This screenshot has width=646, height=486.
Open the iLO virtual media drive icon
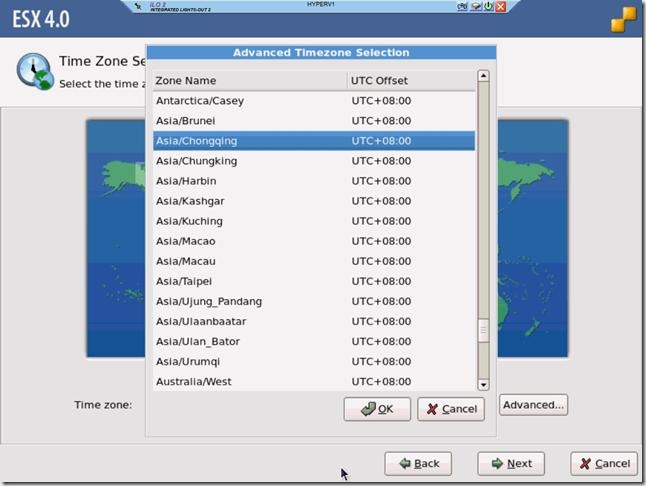(477, 6)
